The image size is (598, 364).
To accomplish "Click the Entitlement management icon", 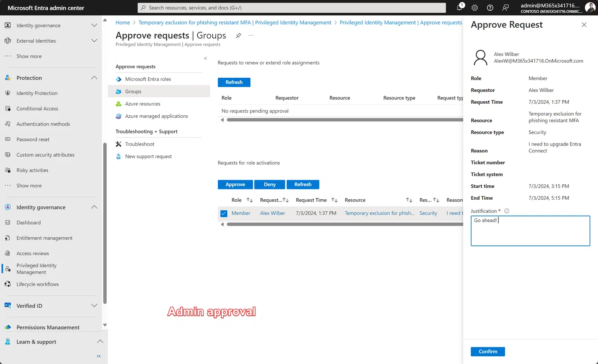I will (x=8, y=238).
